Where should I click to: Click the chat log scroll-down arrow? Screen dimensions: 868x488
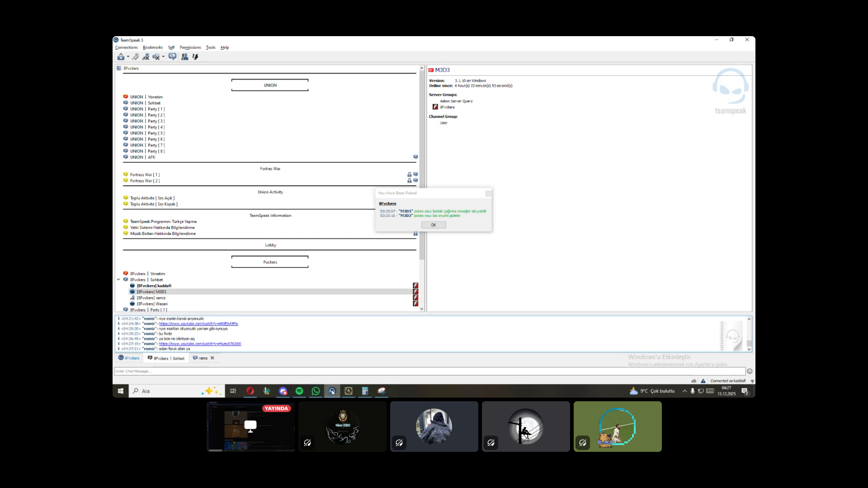pyautogui.click(x=749, y=349)
